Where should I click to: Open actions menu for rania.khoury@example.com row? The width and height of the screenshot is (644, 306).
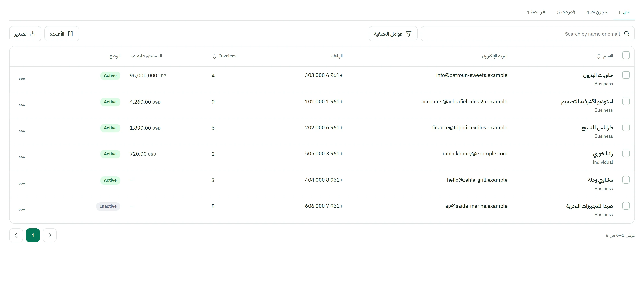point(22,157)
